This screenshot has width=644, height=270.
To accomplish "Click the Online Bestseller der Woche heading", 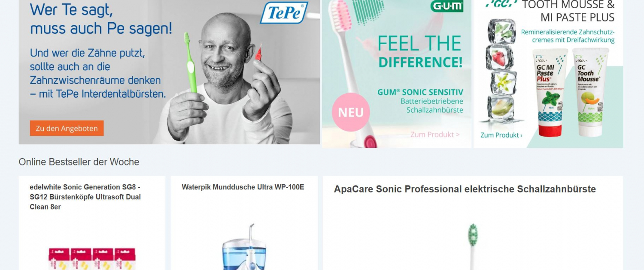I will point(79,162).
